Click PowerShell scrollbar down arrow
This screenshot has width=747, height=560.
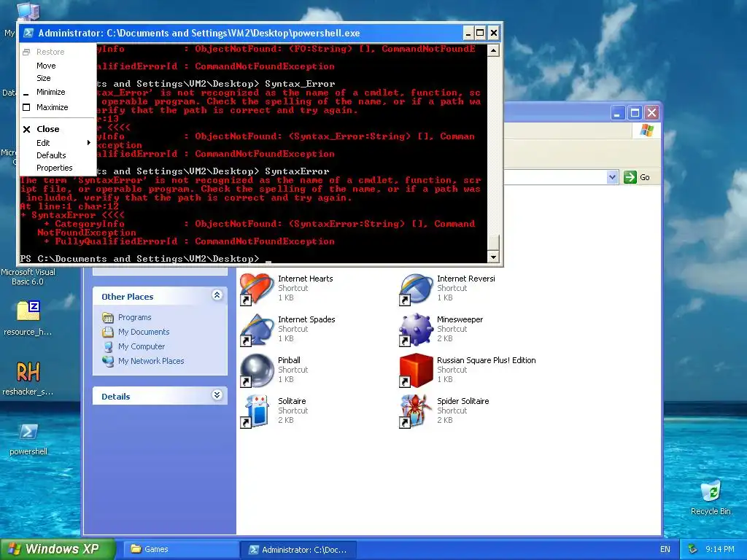(x=494, y=257)
